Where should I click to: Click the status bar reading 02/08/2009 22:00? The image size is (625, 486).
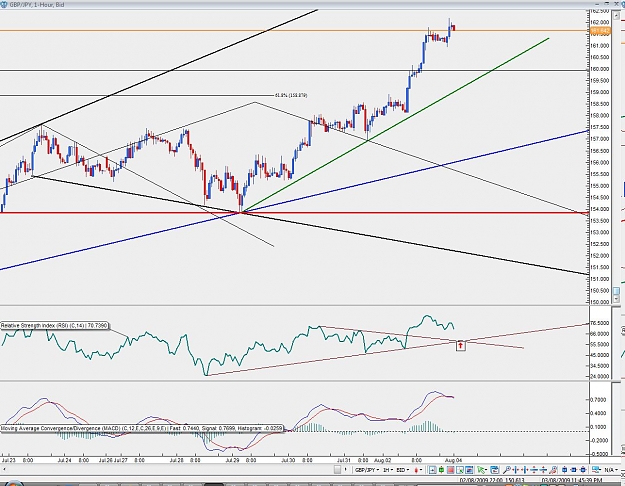(x=483, y=480)
